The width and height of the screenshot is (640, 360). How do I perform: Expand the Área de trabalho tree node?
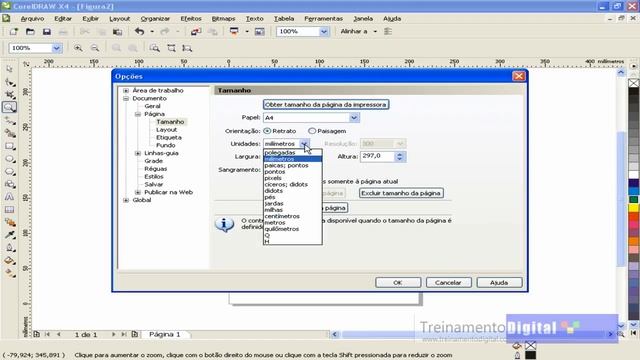(x=126, y=91)
